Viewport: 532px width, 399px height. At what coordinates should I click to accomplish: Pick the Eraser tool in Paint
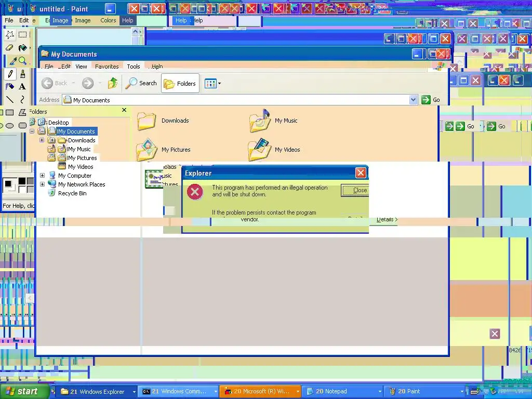(x=9, y=47)
